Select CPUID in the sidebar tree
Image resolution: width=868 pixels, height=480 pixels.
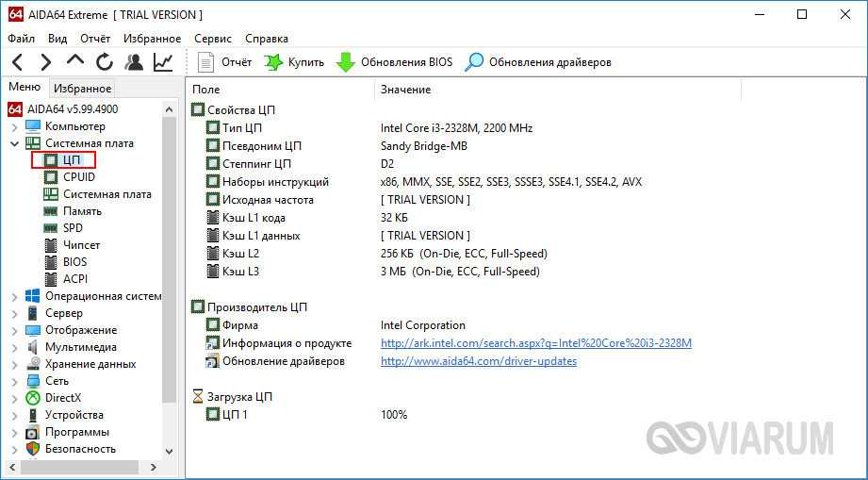[x=78, y=177]
